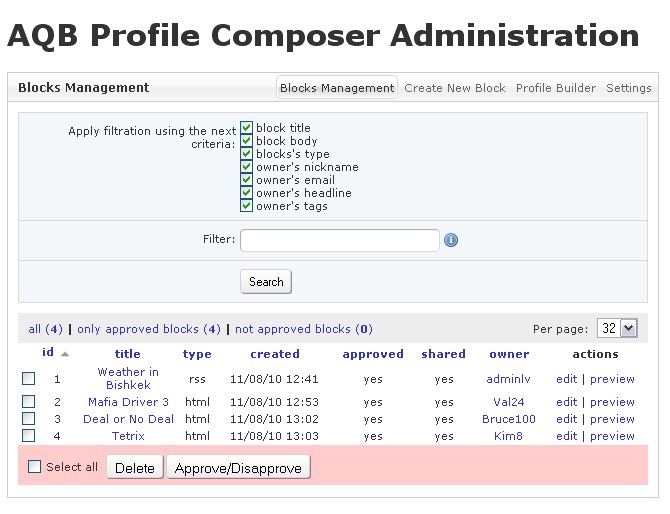Screen dimensions: 670x514
Task: Click the id column sort arrow
Action: [65, 354]
